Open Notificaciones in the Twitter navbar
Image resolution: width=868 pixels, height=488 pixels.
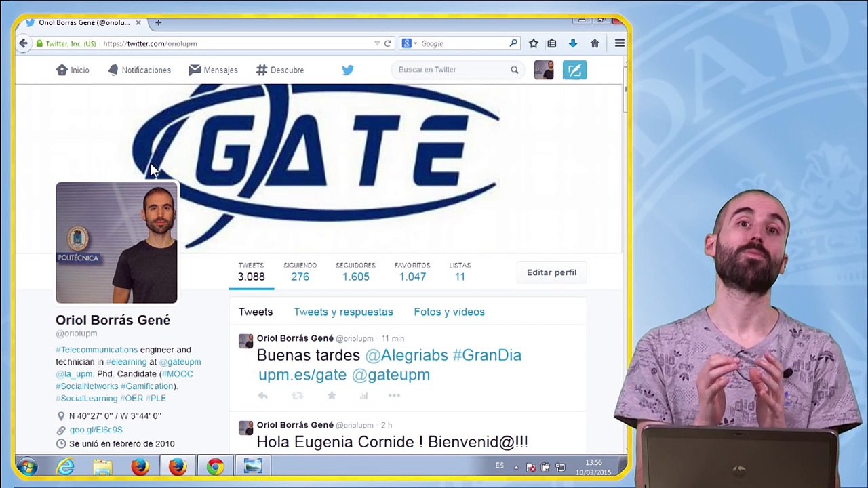click(140, 70)
